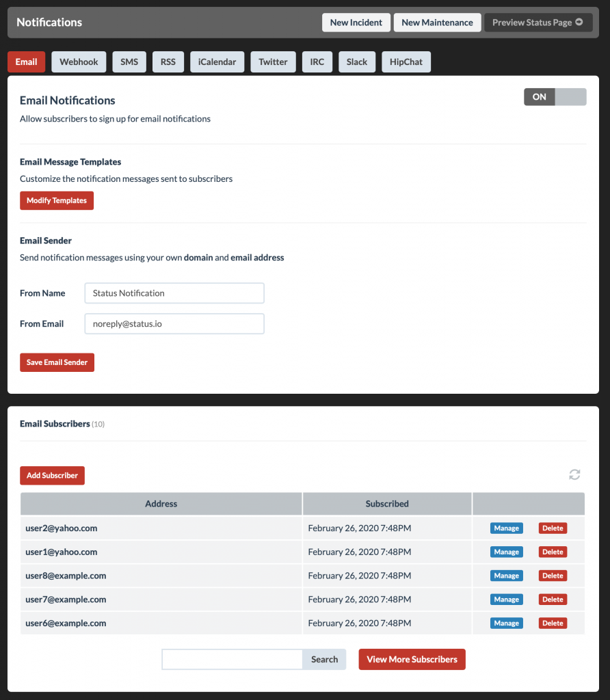Viewport: 610px width, 700px height.
Task: Click the New Maintenance button
Action: 437,23
